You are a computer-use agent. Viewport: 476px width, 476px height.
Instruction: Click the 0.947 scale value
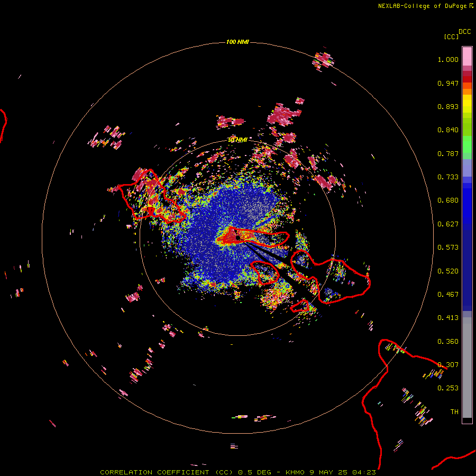448,83
